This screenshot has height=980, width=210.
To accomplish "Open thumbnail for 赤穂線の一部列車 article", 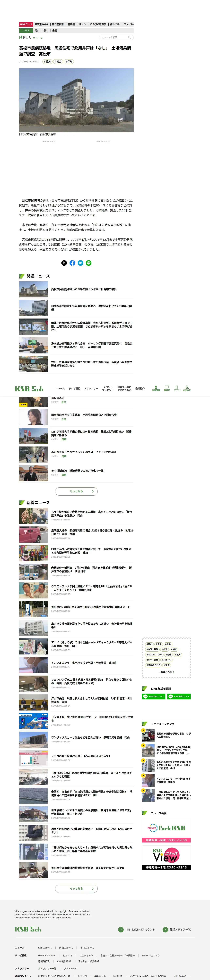I will 34,572.
